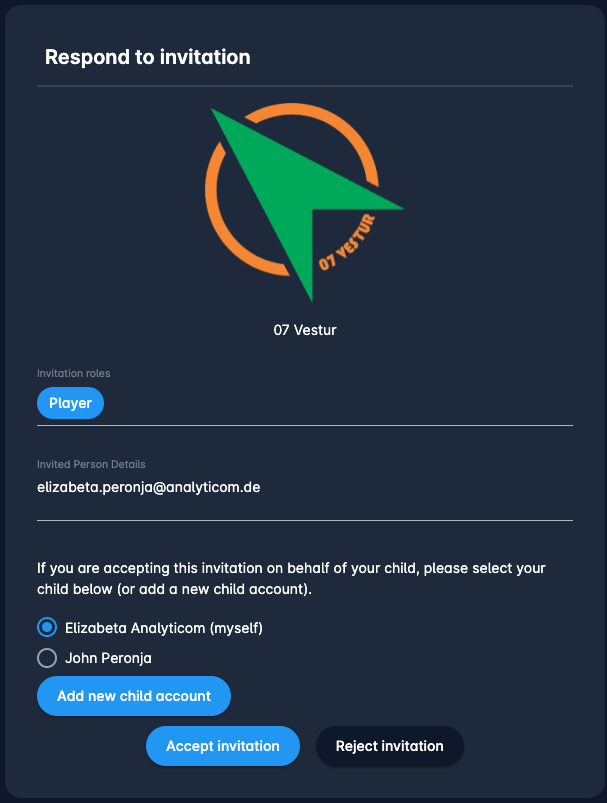607x803 pixels.
Task: Click the 'Invited Person Details' label
Action: click(91, 464)
